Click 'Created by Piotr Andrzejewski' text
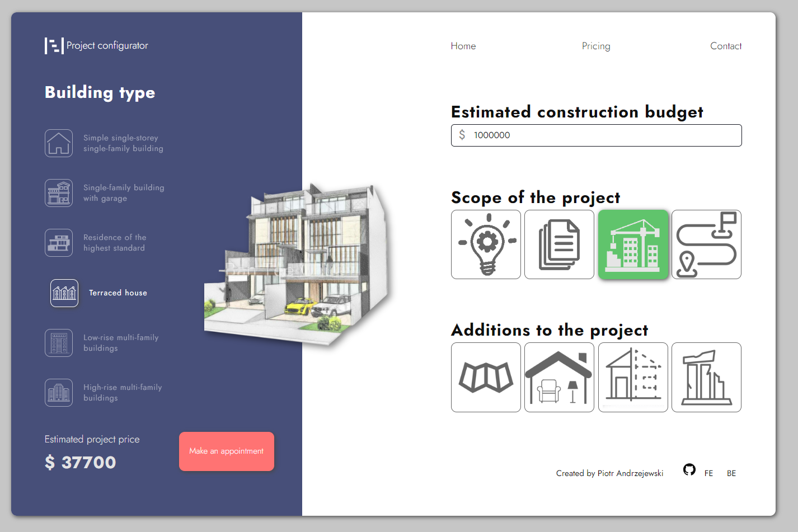The image size is (798, 532). [x=609, y=473]
